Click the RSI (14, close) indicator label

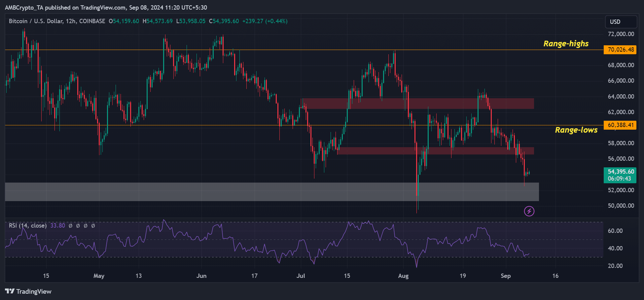28,226
